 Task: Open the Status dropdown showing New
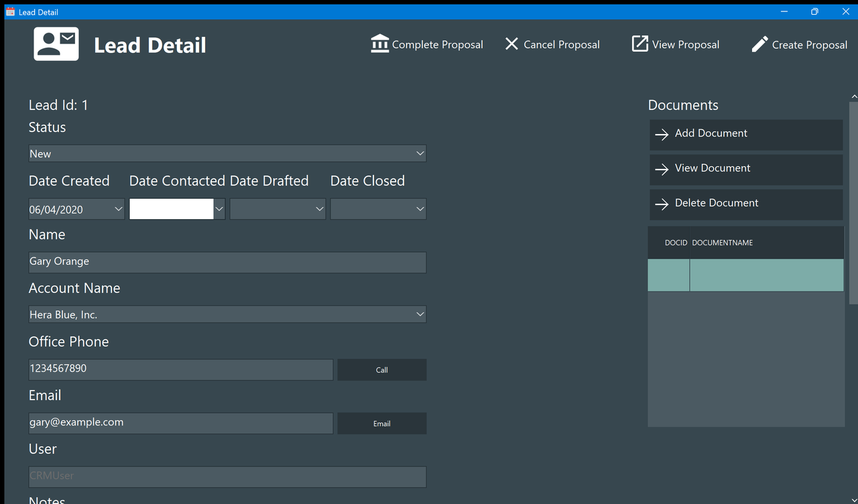227,153
